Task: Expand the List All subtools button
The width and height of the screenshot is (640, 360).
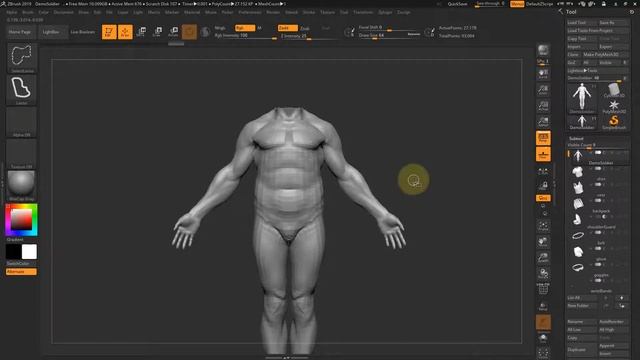Action: [582, 298]
